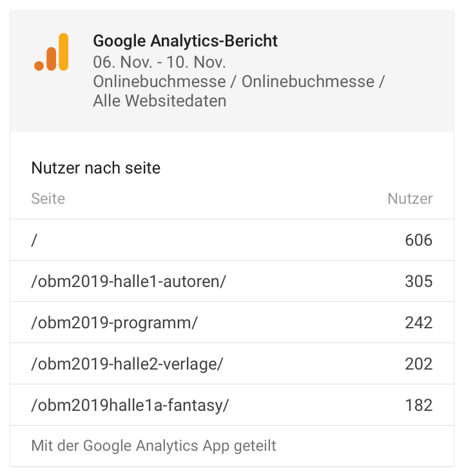Open the root page / row

[x=232, y=240]
